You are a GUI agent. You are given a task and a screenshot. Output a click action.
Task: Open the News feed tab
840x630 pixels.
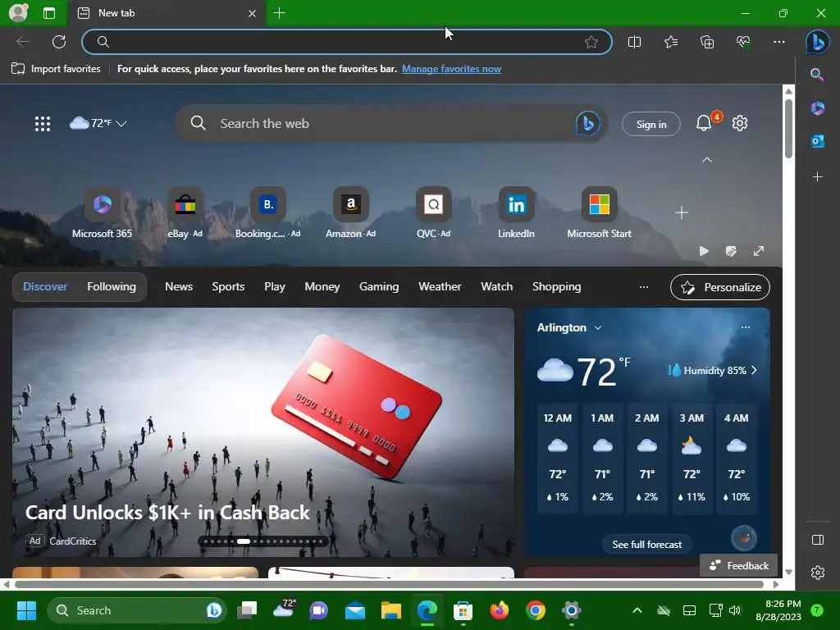pos(178,286)
